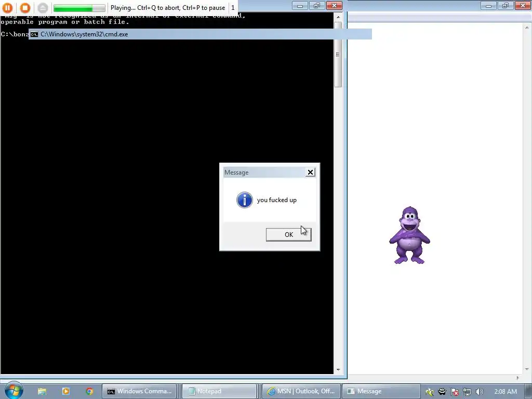Click the Bonzi purple gorilla character
The image size is (532, 399).
click(409, 235)
